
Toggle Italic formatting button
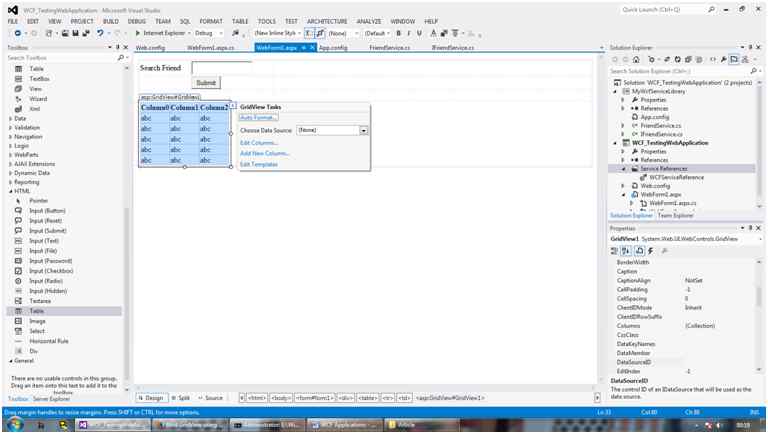(x=409, y=33)
